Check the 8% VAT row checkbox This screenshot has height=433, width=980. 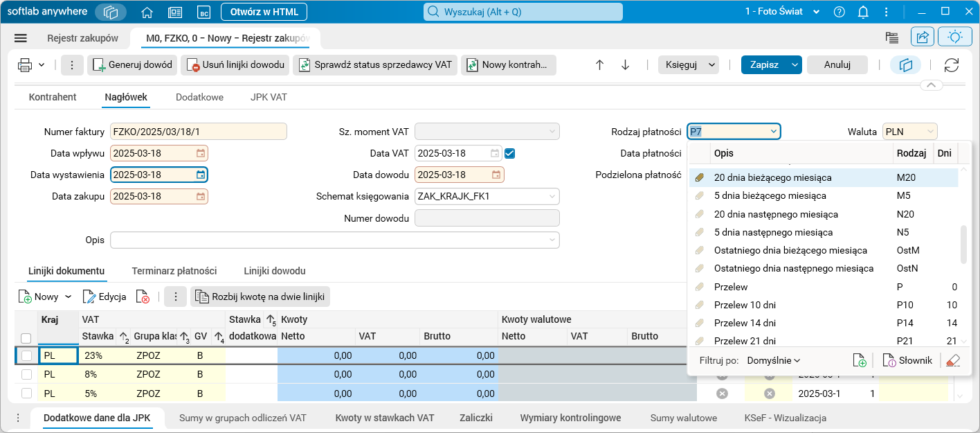[x=26, y=374]
